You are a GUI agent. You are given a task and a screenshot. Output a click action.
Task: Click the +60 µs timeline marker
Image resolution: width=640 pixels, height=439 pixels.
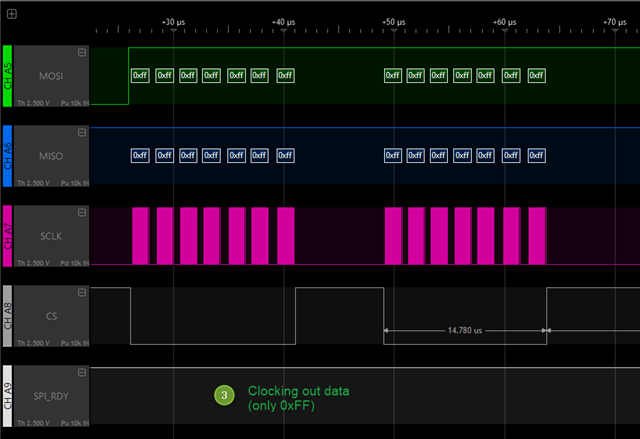(504, 22)
